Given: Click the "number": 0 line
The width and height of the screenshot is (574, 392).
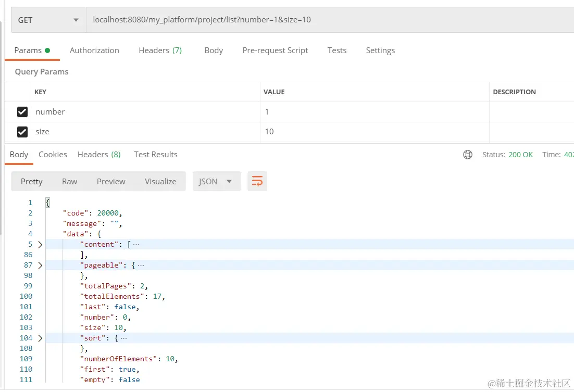Looking at the screenshot, I should pyautogui.click(x=105, y=318).
